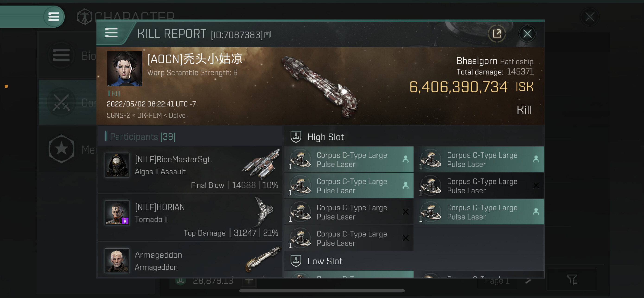The width and height of the screenshot is (644, 298).
Task: Select RiceMasterSgt. participant portrait
Action: click(x=117, y=165)
